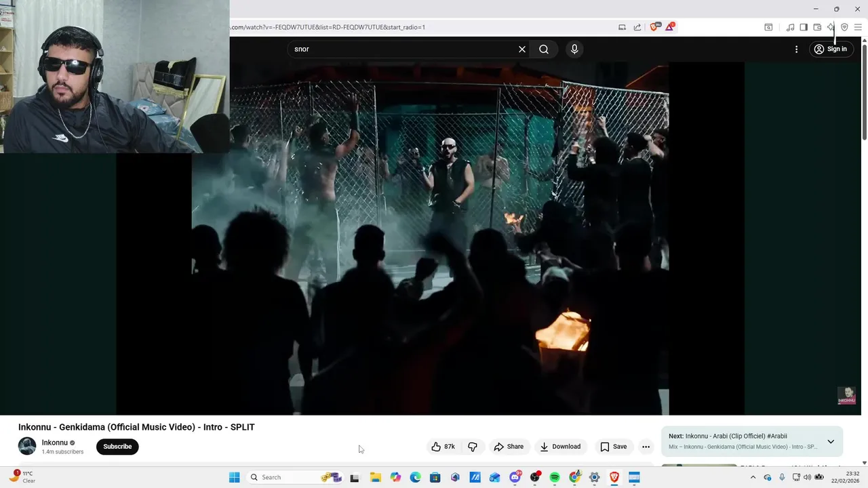Open OBS Studio from the taskbar

coord(535,478)
